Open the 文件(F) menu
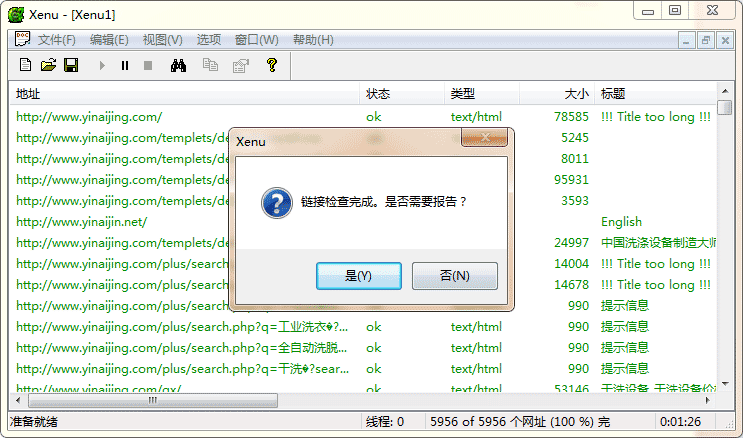Image resolution: width=743 pixels, height=438 pixels. 57,40
